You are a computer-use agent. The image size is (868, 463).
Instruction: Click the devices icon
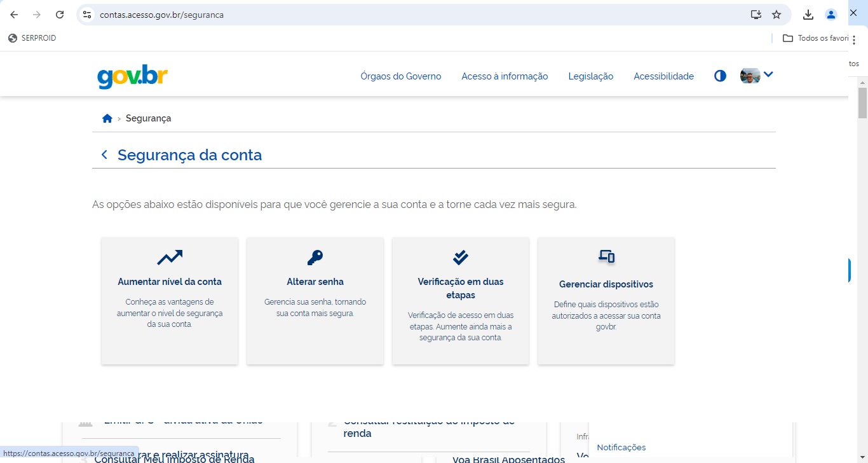tap(606, 256)
